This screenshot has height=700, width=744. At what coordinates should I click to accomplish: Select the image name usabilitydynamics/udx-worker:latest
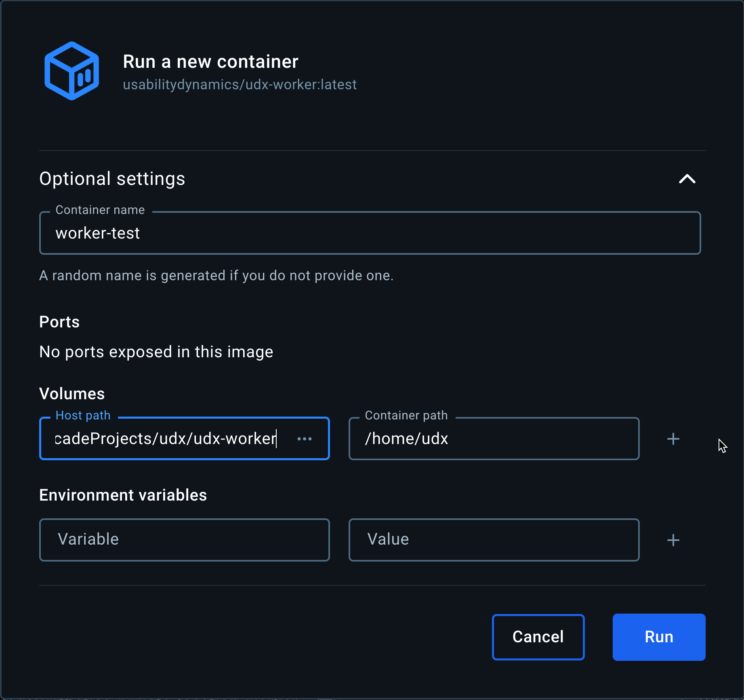point(240,85)
